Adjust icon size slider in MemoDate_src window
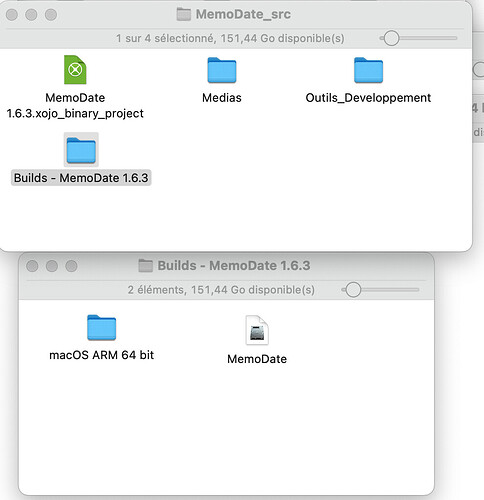The height and width of the screenshot is (500, 484). 391,38
